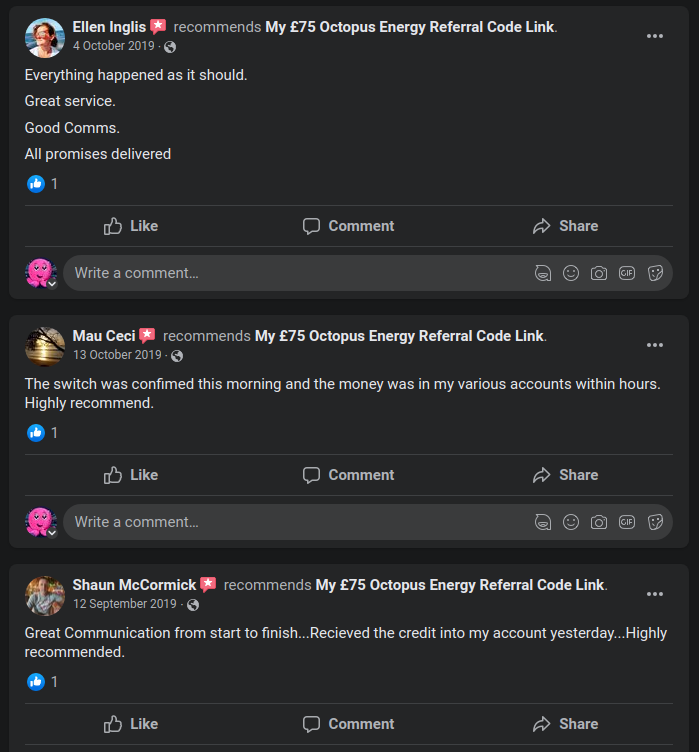Click the like reaction icon on Shaun McCormick's post
699x752 pixels.
[36, 682]
